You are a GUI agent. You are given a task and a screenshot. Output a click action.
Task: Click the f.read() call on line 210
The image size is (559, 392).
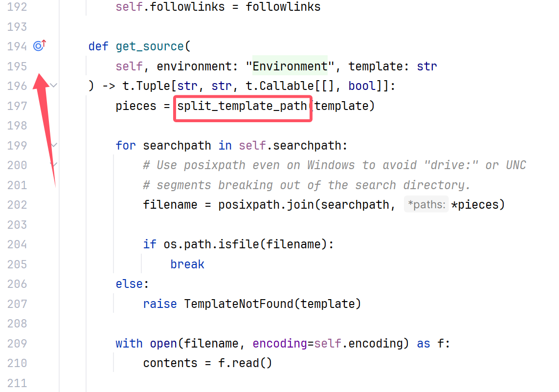(x=245, y=363)
